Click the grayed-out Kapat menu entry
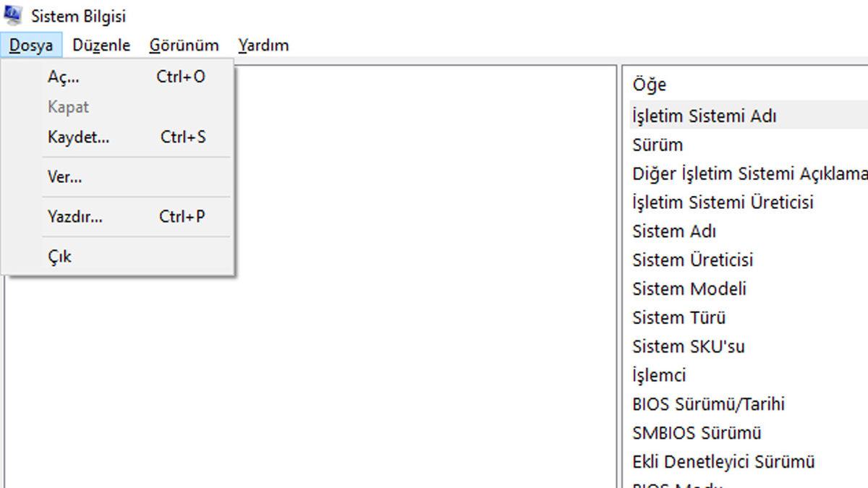Image resolution: width=868 pixels, height=488 pixels. 69,106
